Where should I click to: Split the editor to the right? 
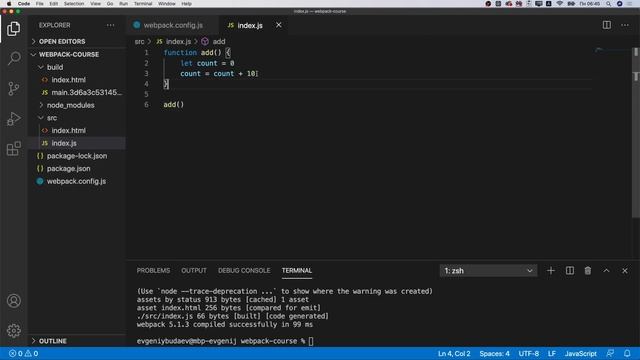(607, 25)
